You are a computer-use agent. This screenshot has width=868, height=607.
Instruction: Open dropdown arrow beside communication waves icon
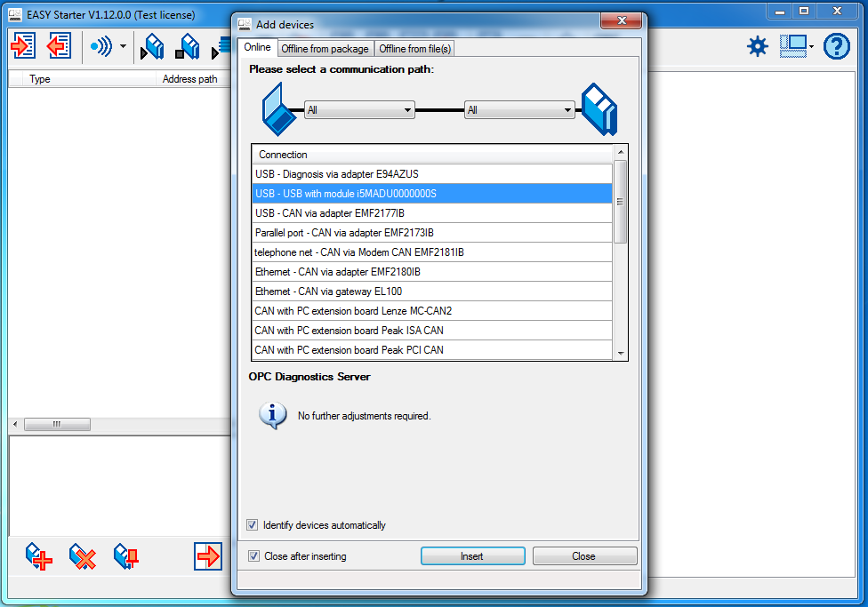tap(123, 46)
